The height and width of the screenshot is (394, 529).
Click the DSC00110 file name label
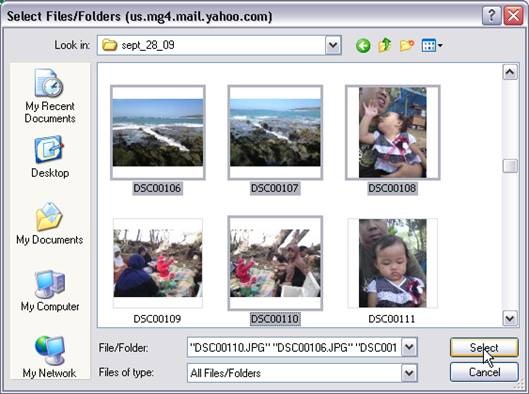[275, 319]
